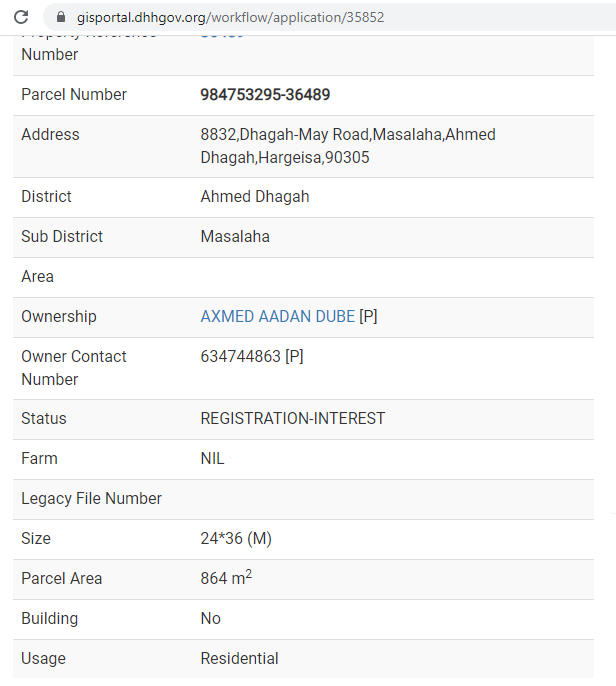Click the Area row label
Image resolution: width=616 pixels, height=686 pixels.
pos(38,276)
